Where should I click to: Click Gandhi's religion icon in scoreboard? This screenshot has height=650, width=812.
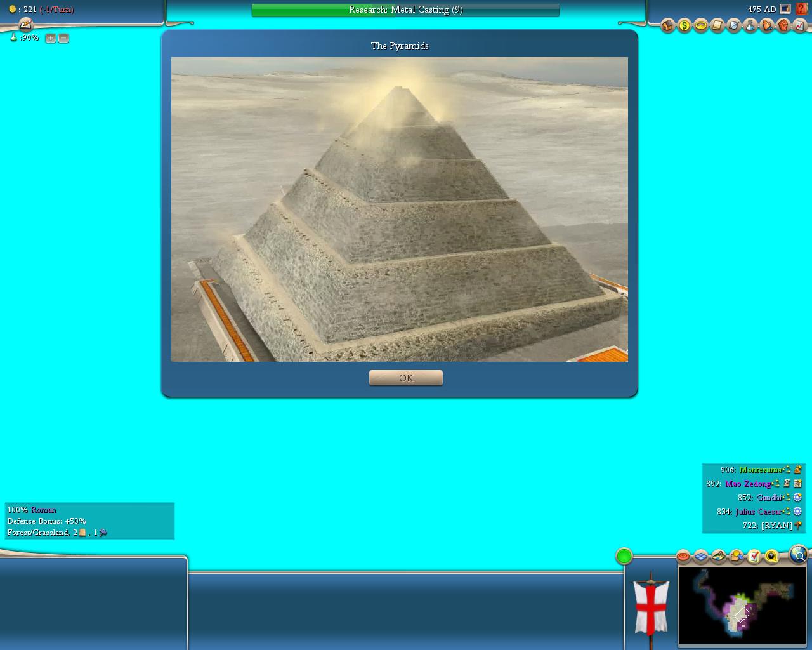[x=797, y=498]
